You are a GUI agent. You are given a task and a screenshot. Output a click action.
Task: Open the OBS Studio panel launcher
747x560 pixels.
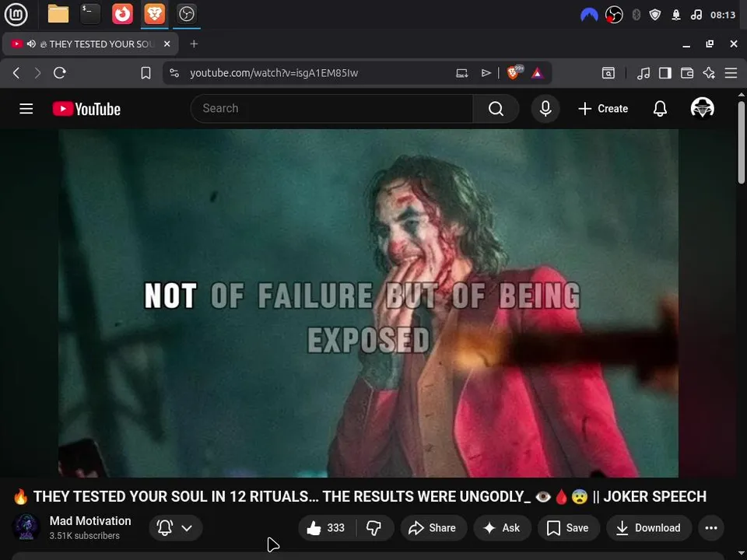(x=186, y=14)
